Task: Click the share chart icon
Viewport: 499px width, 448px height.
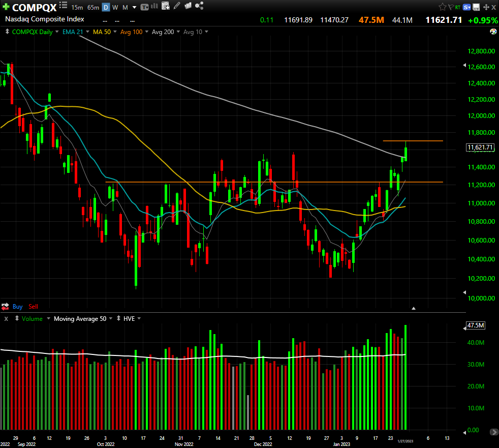Action: 199,6
